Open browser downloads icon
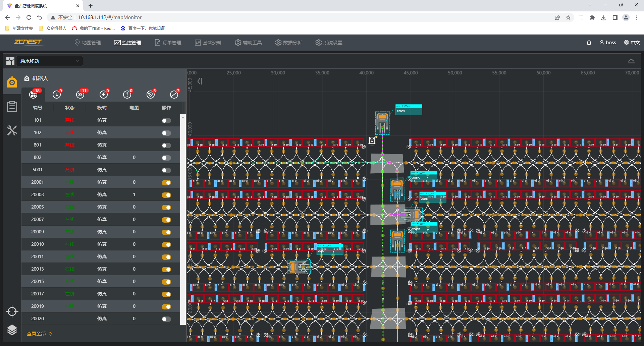Screen dimensions: 644x346 pos(604,17)
